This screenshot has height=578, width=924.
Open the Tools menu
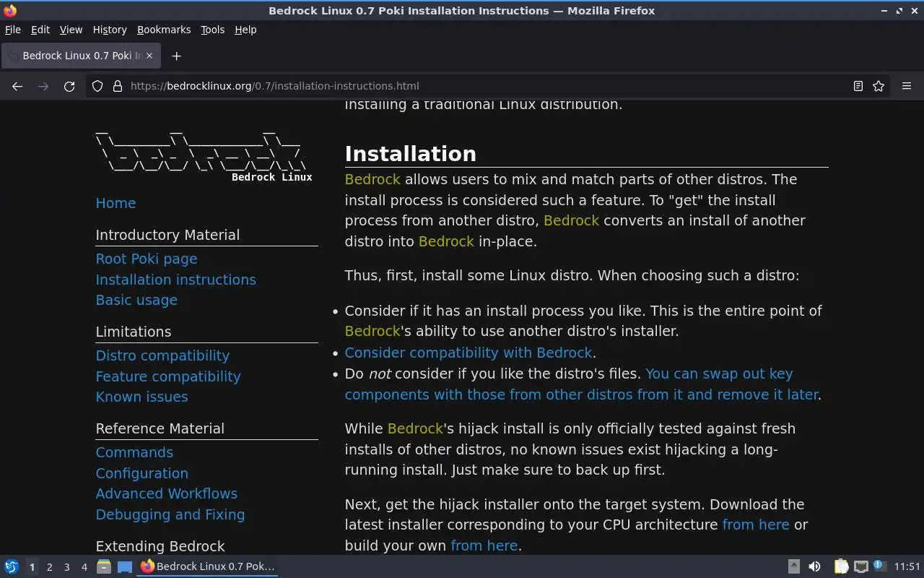pos(213,30)
